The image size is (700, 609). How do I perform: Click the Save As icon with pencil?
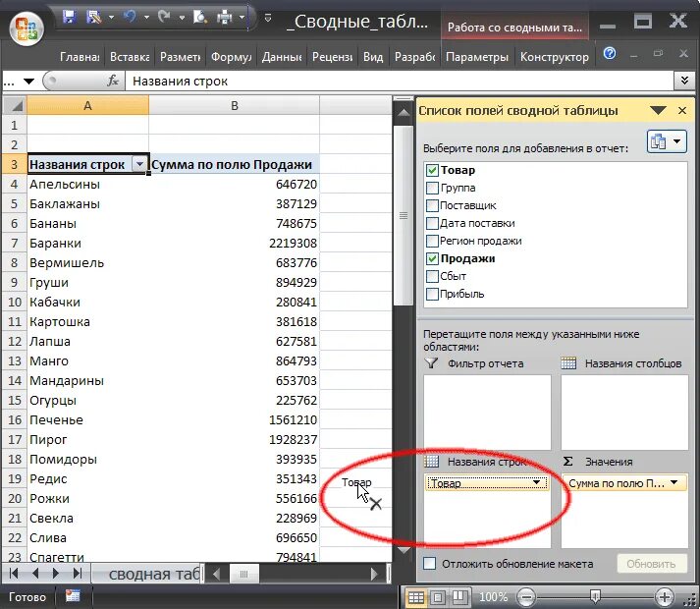coord(94,18)
